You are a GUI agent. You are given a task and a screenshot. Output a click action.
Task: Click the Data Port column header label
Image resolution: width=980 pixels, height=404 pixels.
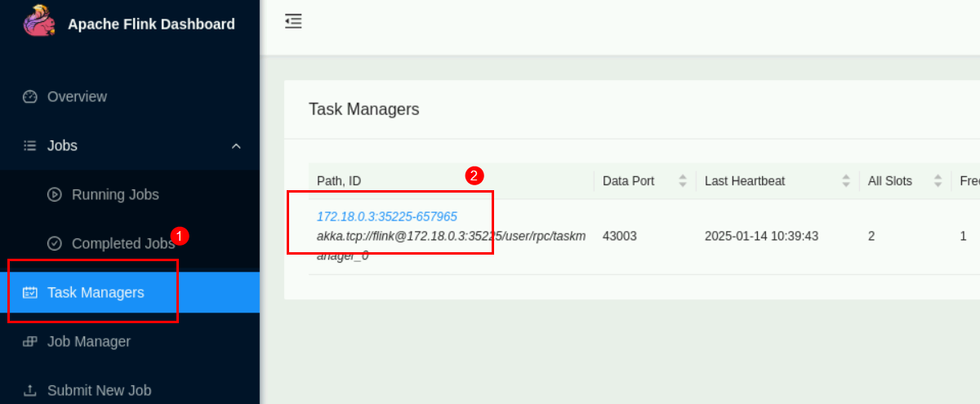point(629,181)
